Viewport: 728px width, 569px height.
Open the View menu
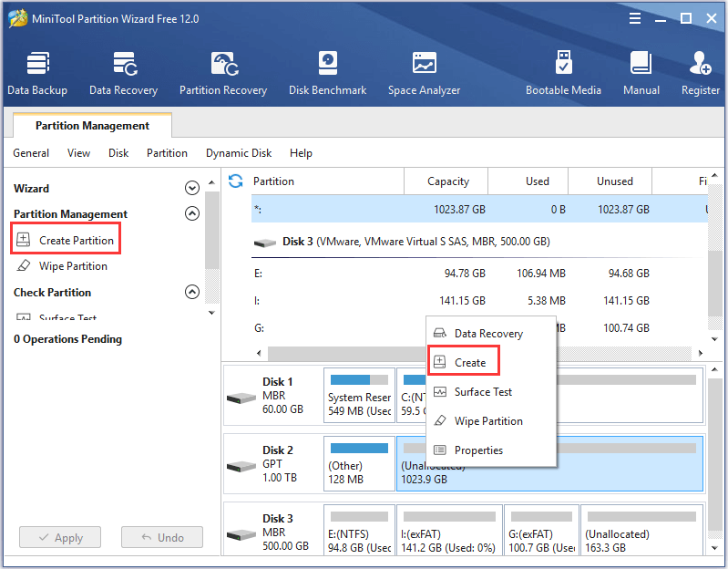click(78, 153)
